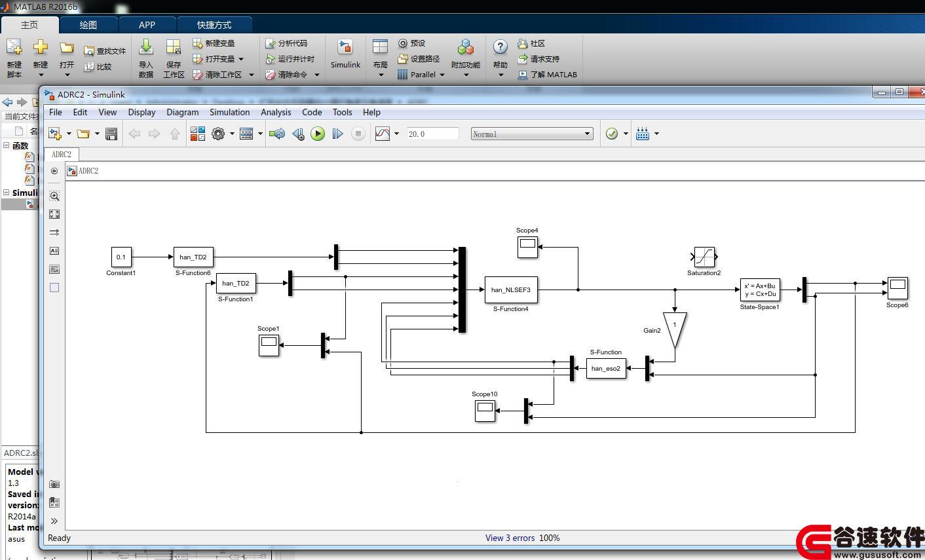Expand the Model Explorer dropdown arrow

click(x=260, y=134)
